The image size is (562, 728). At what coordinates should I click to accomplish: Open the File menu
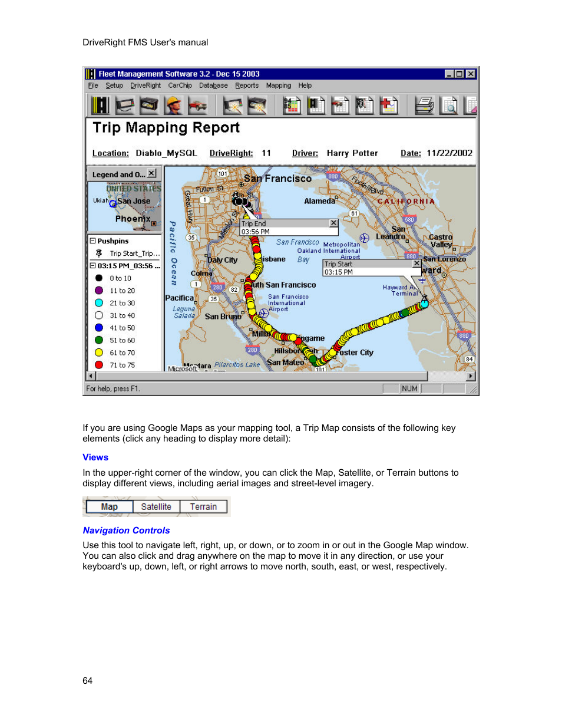tap(93, 85)
